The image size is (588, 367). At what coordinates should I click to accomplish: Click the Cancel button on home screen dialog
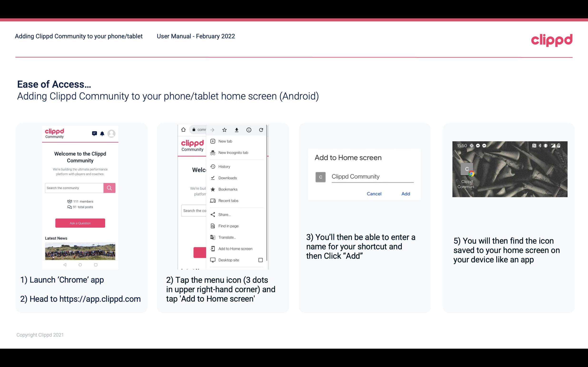(x=374, y=193)
